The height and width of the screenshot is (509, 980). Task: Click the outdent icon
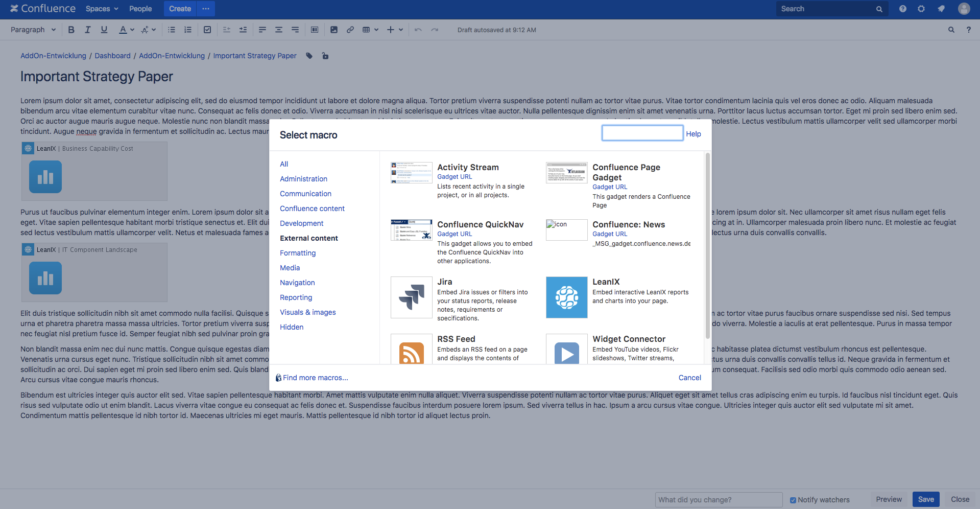[x=227, y=30]
